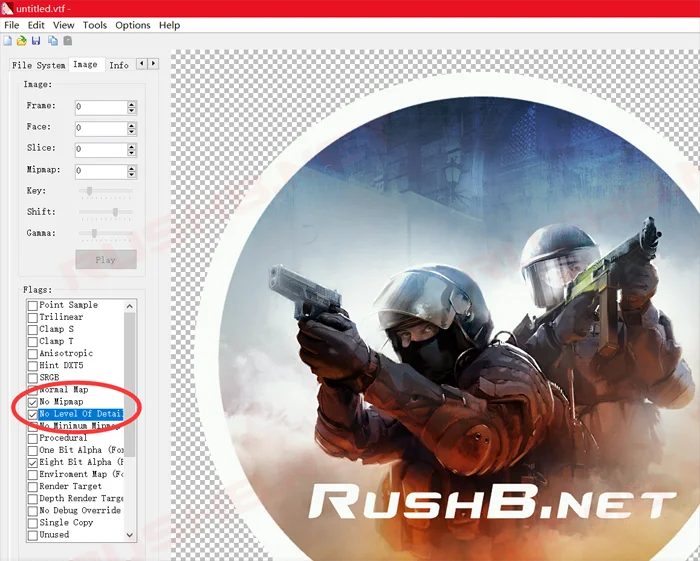Click the Save toolbar icon

[x=36, y=41]
